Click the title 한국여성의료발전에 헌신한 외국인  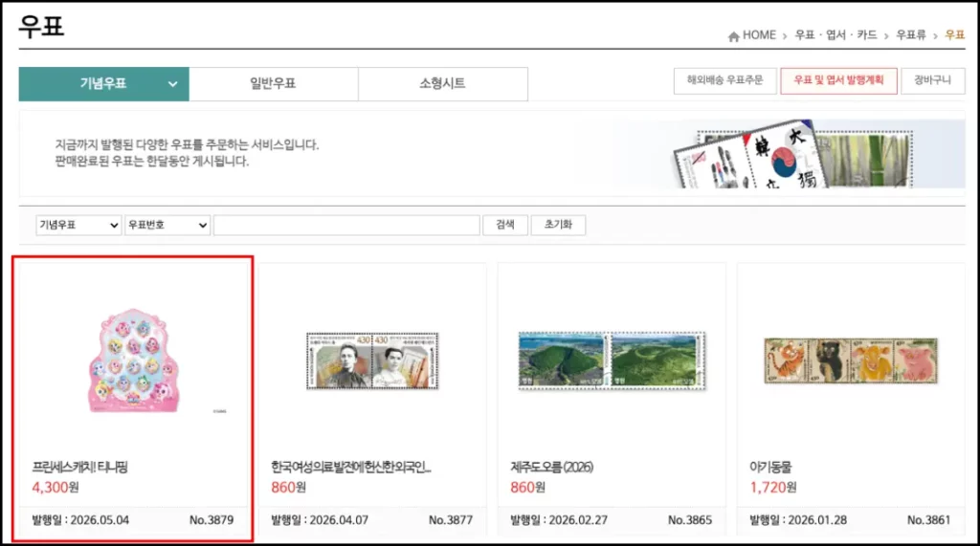[x=351, y=468]
